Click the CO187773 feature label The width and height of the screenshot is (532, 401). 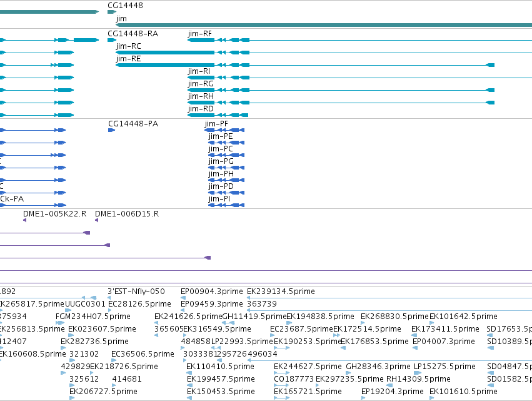click(x=294, y=379)
